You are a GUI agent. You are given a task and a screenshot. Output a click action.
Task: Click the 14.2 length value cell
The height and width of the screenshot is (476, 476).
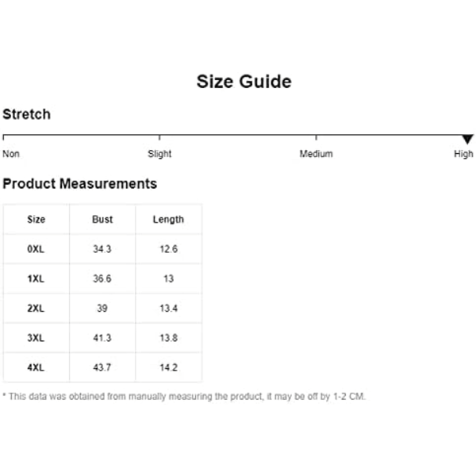(x=169, y=367)
